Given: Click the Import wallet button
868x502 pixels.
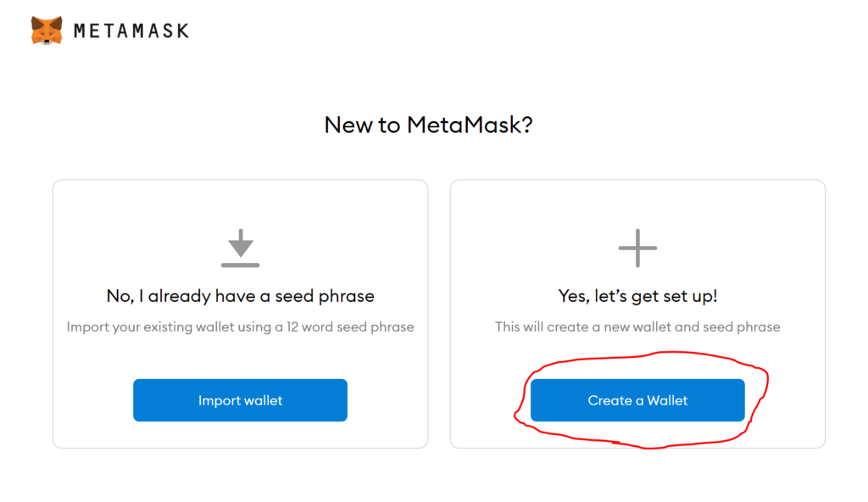Looking at the screenshot, I should [240, 400].
